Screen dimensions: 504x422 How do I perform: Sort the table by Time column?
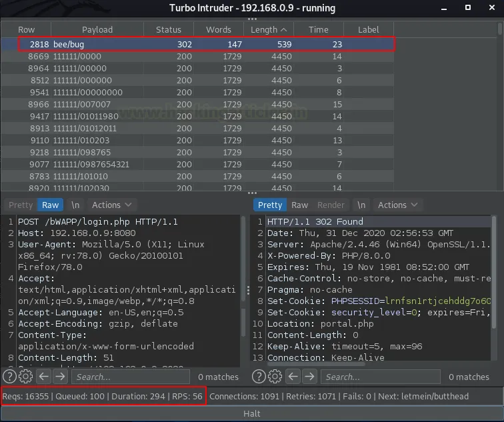(319, 29)
